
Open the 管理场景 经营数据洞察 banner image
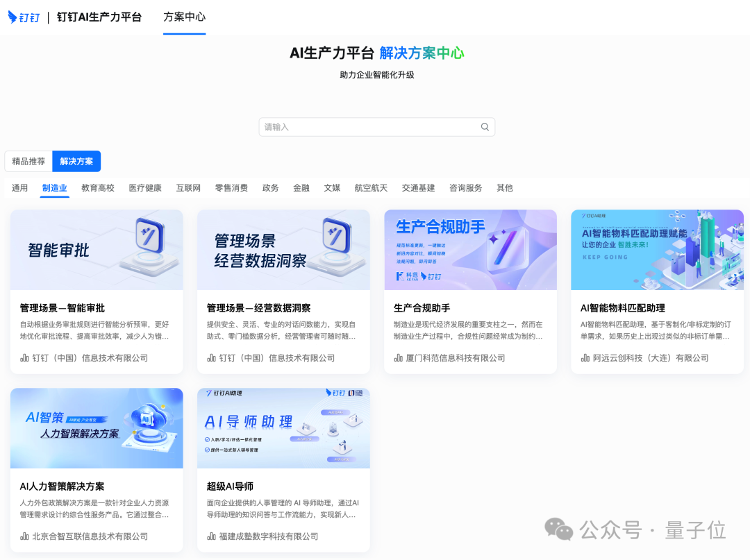point(283,250)
